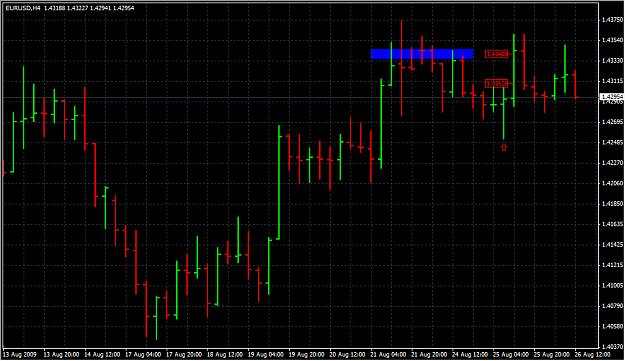Screen dimensions: 625x361
Task: Click the 13 Aug 2009 date label
Action: [20, 354]
